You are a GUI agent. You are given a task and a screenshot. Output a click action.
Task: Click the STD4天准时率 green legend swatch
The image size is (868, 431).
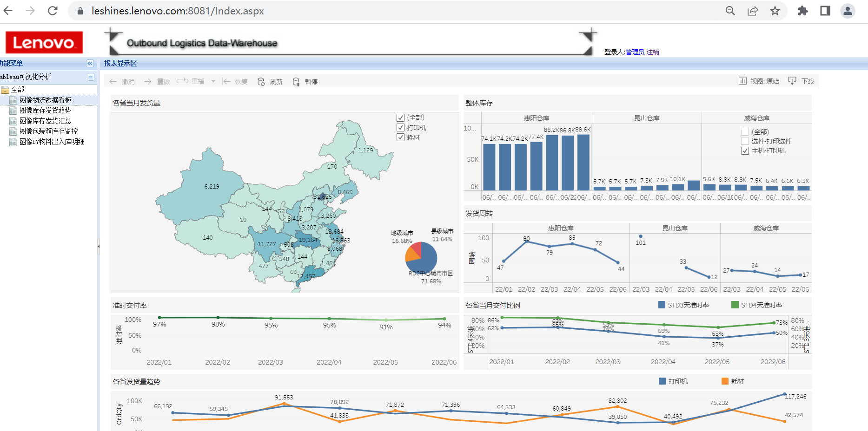(x=735, y=305)
